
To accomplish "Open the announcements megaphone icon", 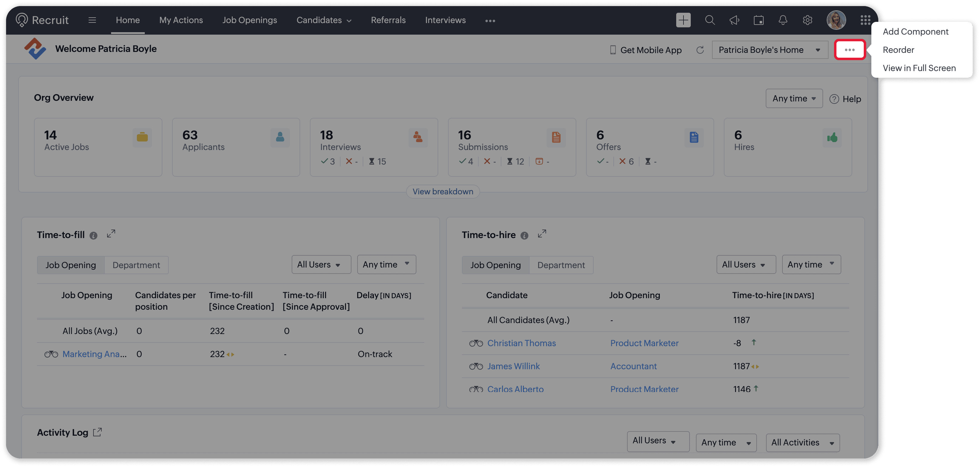I will pos(734,20).
